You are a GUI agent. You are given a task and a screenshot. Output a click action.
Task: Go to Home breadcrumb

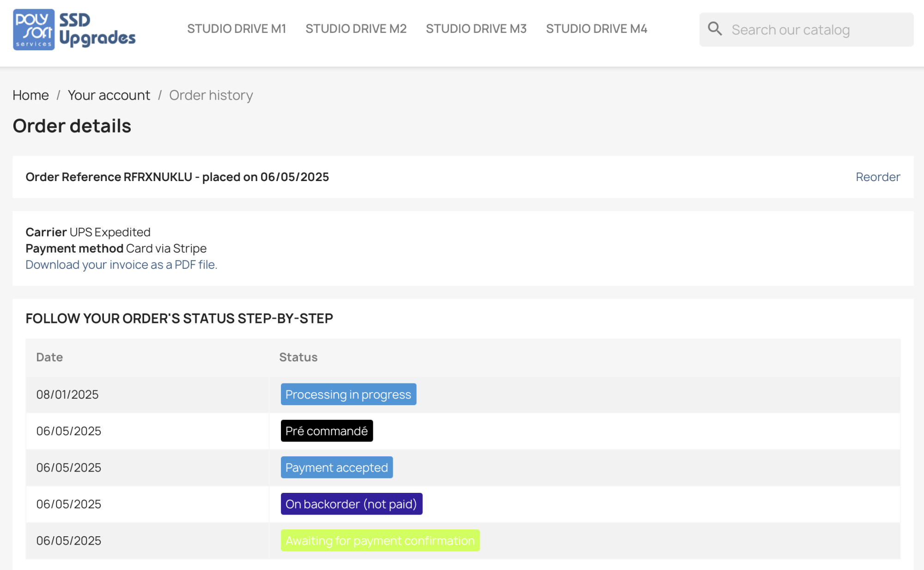[x=30, y=95]
